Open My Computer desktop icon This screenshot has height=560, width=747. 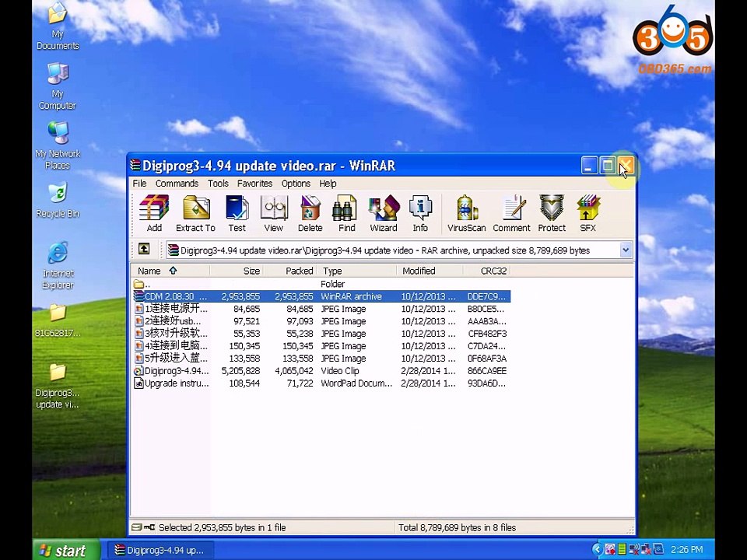tap(58, 86)
